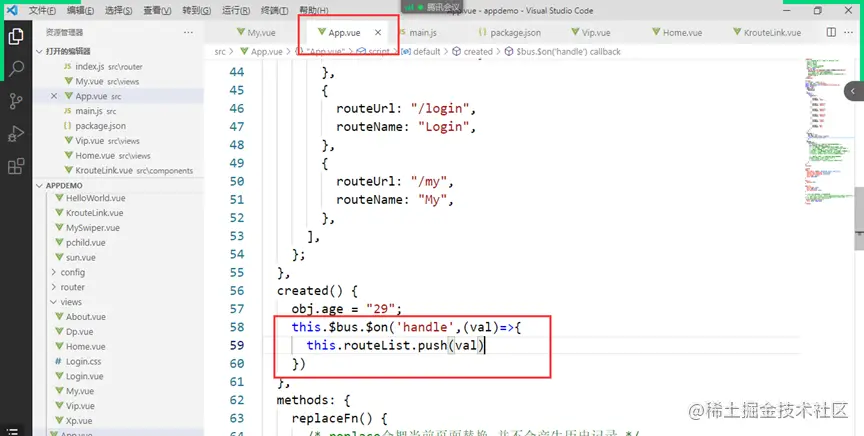Click the src breadcrumb segment
The image size is (864, 436).
click(x=220, y=51)
